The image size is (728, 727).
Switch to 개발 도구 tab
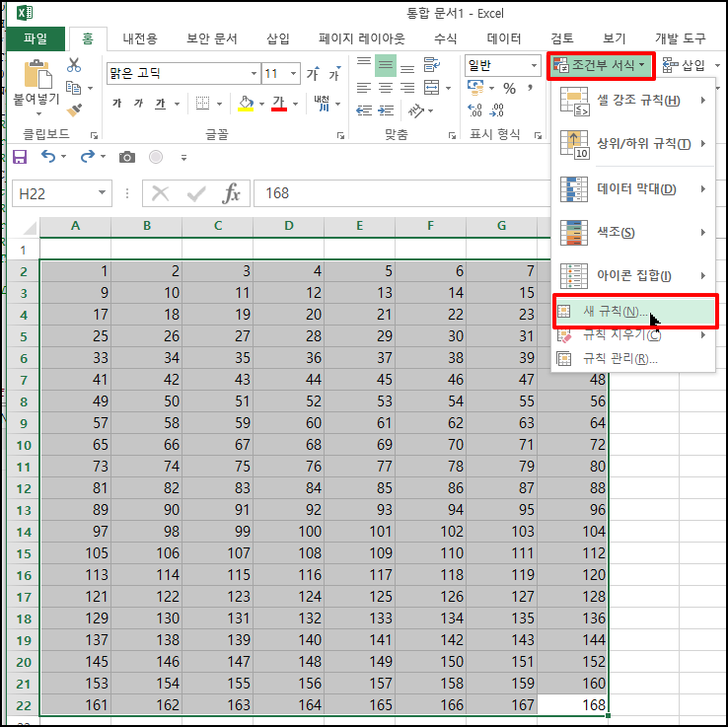(x=681, y=39)
